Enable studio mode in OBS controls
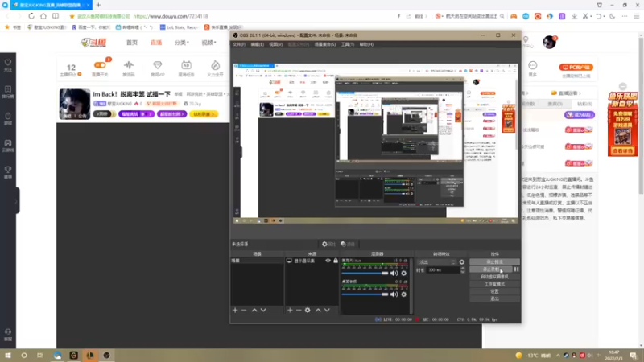Screen dimensions: 644x362 pyautogui.click(x=494, y=284)
